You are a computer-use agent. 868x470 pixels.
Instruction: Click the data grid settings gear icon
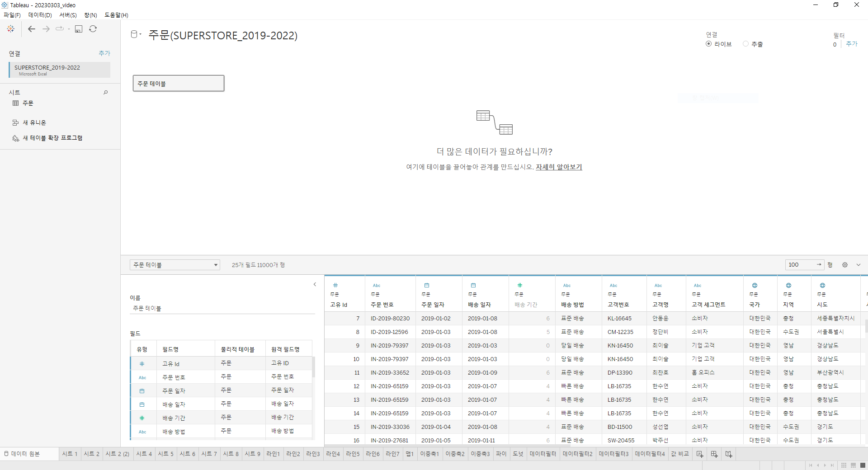pos(845,265)
